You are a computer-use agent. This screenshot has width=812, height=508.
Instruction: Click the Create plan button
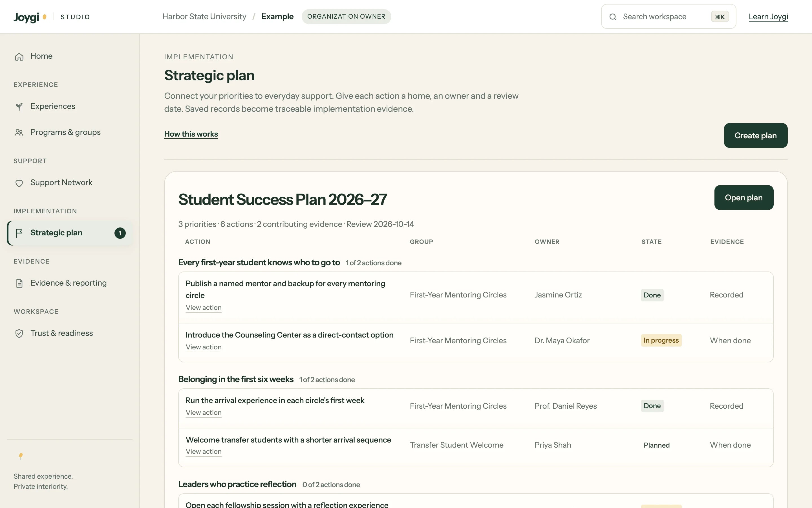tap(756, 135)
